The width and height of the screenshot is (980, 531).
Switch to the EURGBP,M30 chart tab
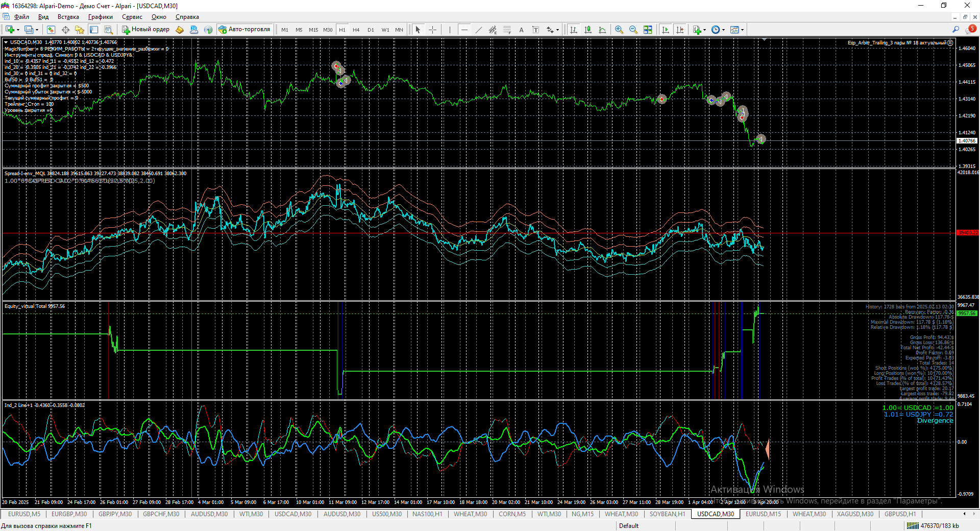[x=69, y=514]
